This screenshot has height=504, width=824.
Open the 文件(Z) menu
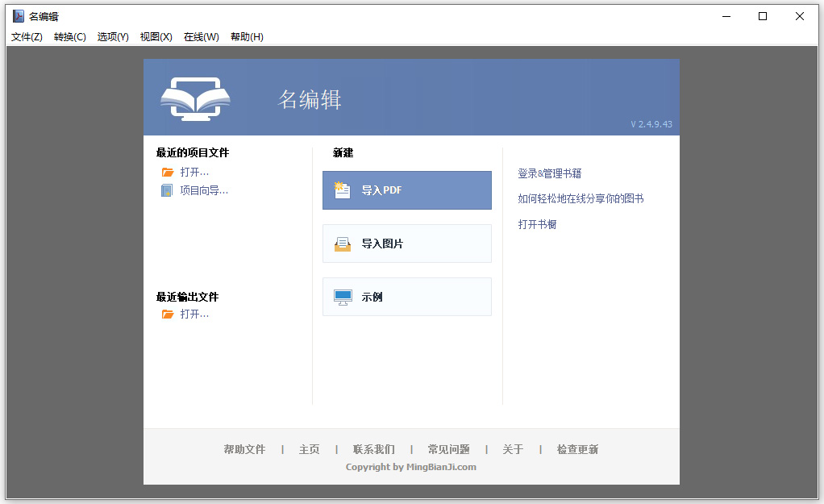point(25,36)
